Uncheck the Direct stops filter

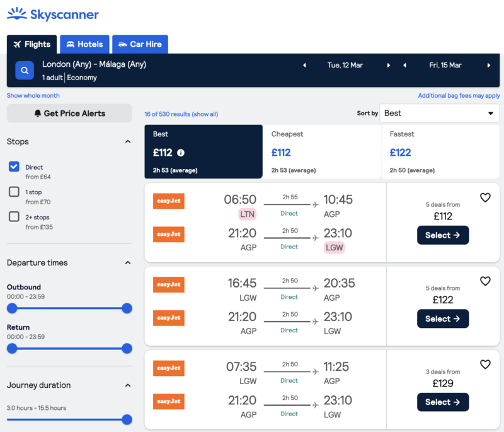point(14,166)
